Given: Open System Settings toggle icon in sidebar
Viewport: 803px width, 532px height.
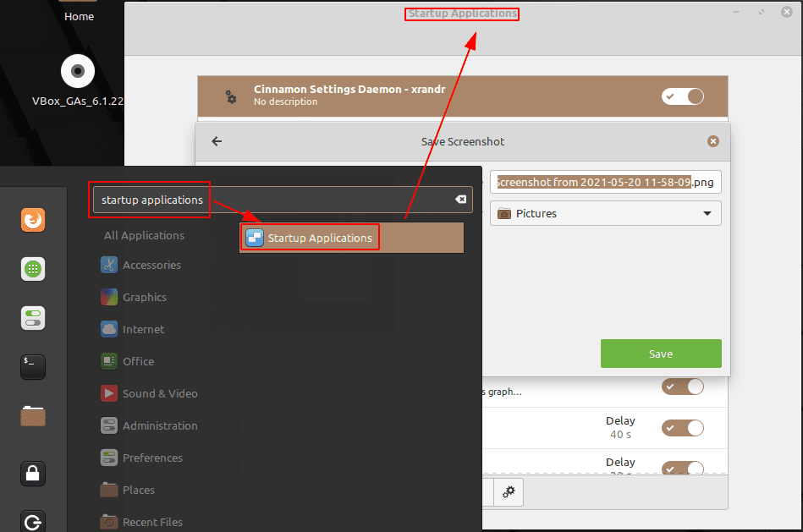Looking at the screenshot, I should 33,318.
